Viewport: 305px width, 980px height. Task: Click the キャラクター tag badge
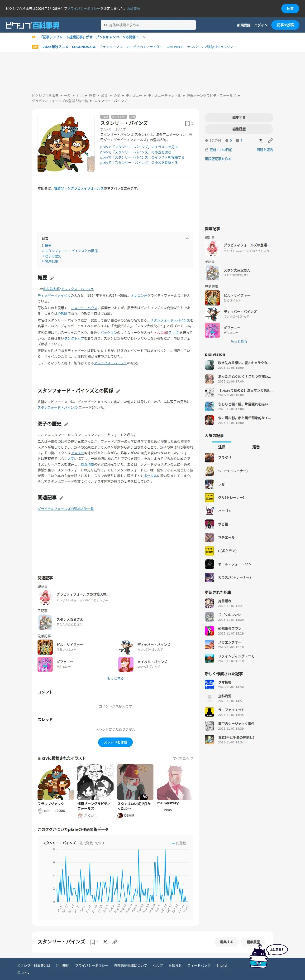pyautogui.click(x=119, y=117)
